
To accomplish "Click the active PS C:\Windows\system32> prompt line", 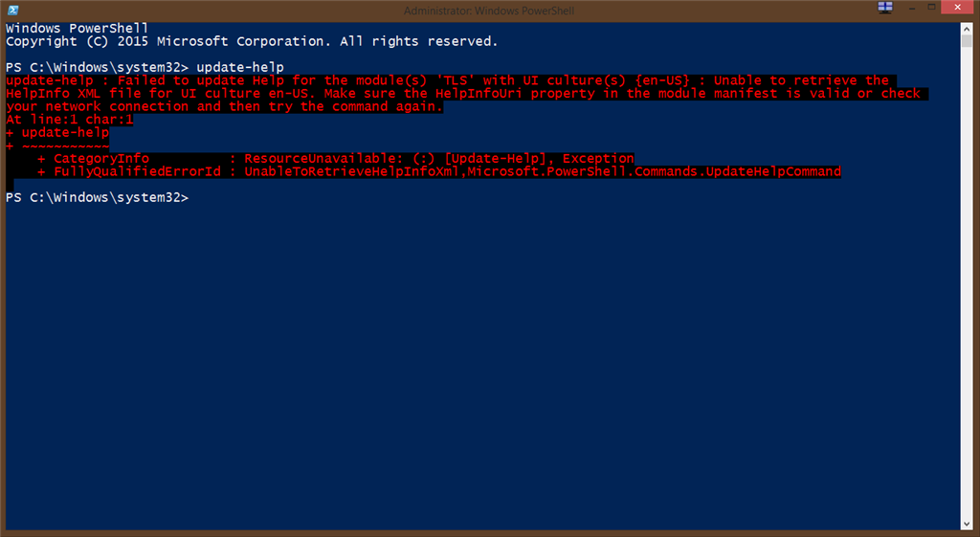I will click(x=97, y=197).
